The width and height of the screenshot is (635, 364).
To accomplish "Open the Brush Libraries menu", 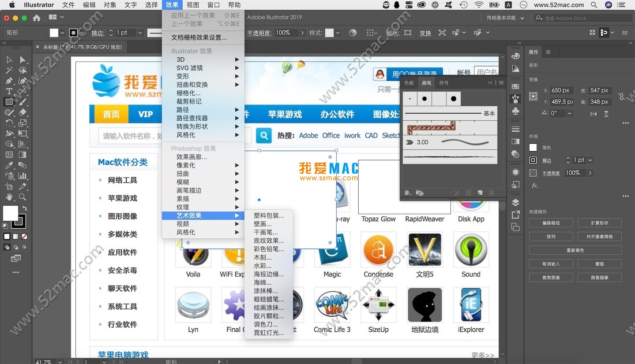I will coord(408,193).
